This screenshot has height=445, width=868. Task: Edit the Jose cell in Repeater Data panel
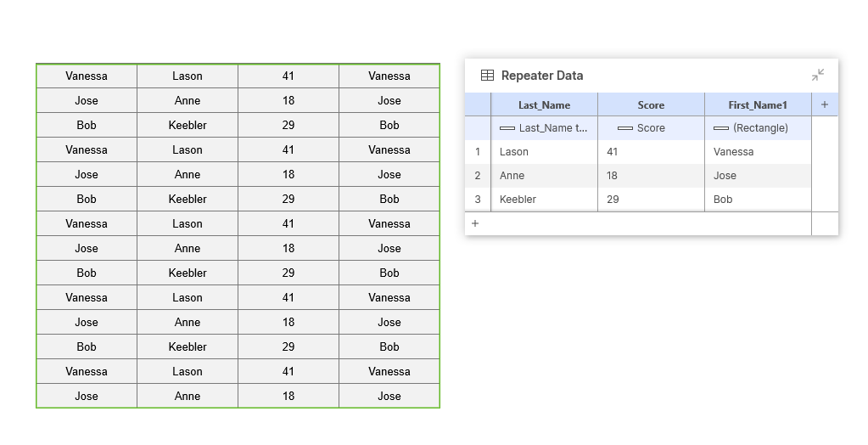[x=758, y=176]
